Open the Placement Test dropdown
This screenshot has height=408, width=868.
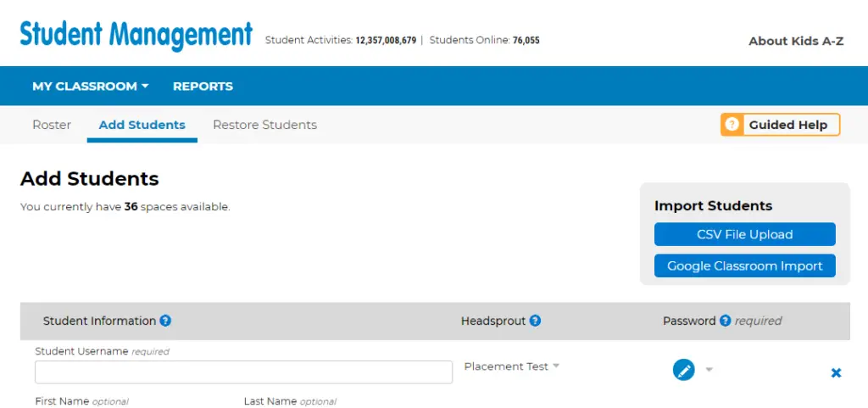coord(511,366)
